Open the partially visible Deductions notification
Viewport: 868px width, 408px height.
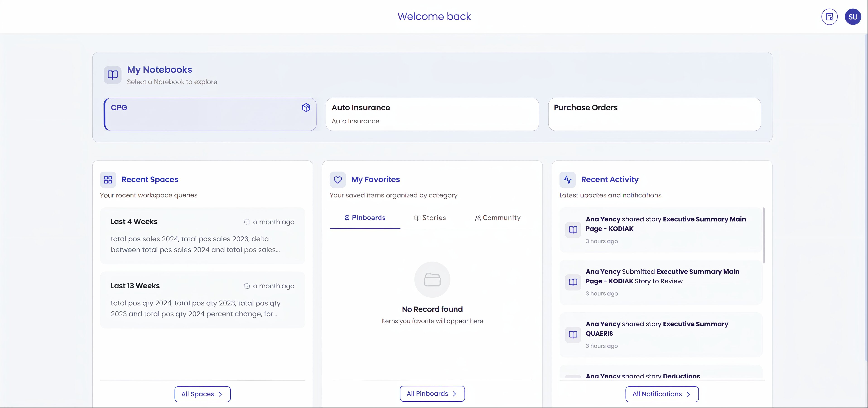coord(661,372)
